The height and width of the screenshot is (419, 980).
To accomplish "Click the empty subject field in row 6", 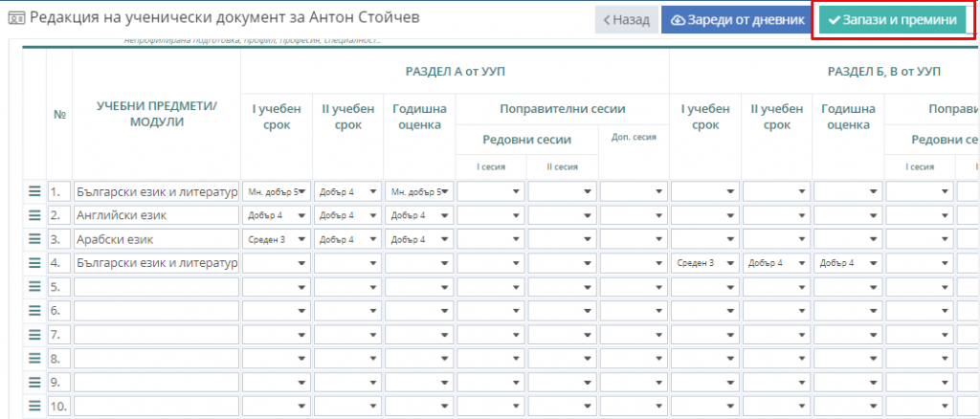I will click(x=156, y=311).
